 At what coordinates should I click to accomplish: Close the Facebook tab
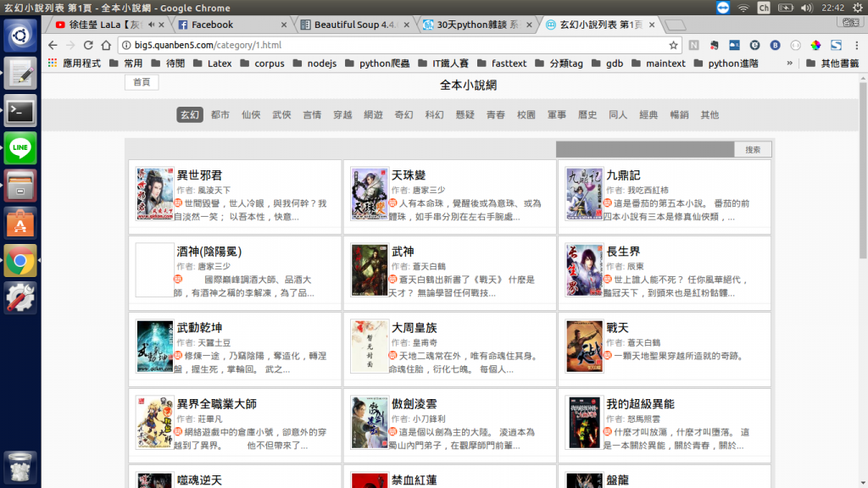coord(284,25)
